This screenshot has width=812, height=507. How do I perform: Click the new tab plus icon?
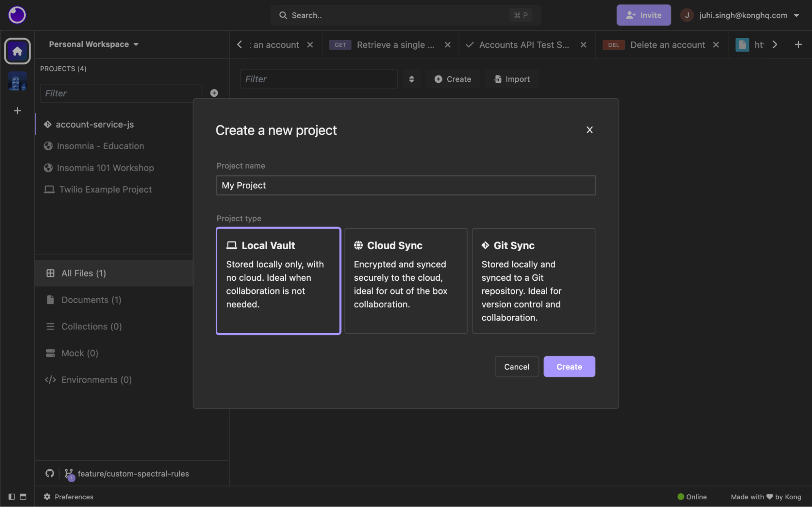798,45
